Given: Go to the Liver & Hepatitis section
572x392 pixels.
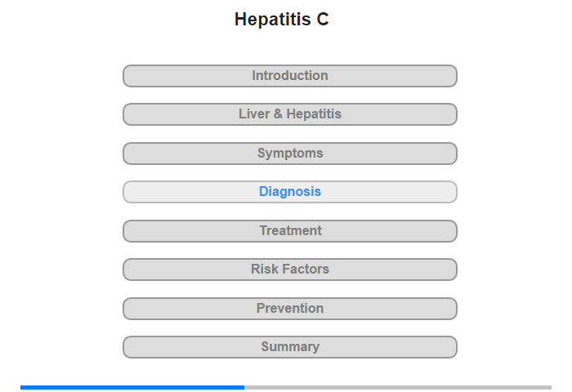Looking at the screenshot, I should 290,114.
